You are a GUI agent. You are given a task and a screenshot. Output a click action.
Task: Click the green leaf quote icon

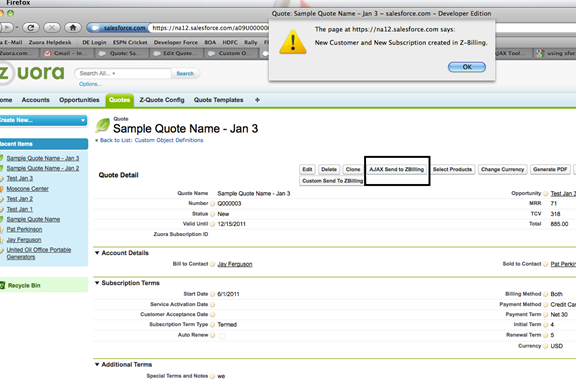pyautogui.click(x=103, y=126)
